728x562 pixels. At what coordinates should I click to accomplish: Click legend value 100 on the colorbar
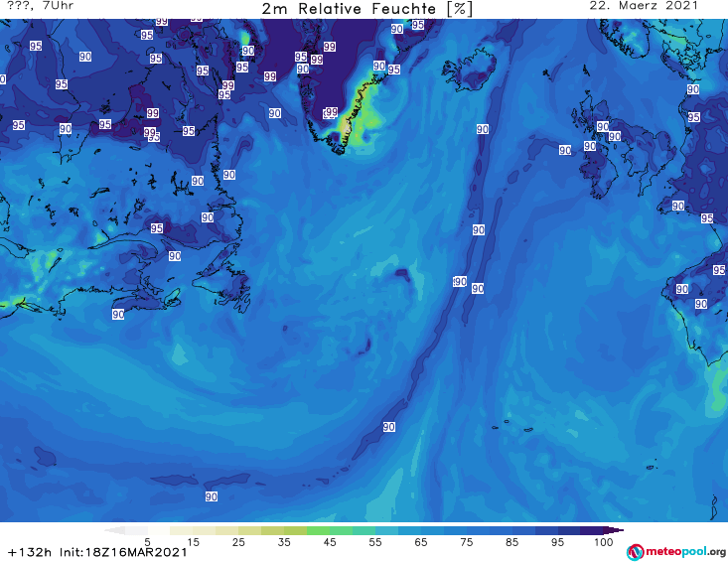(x=604, y=542)
